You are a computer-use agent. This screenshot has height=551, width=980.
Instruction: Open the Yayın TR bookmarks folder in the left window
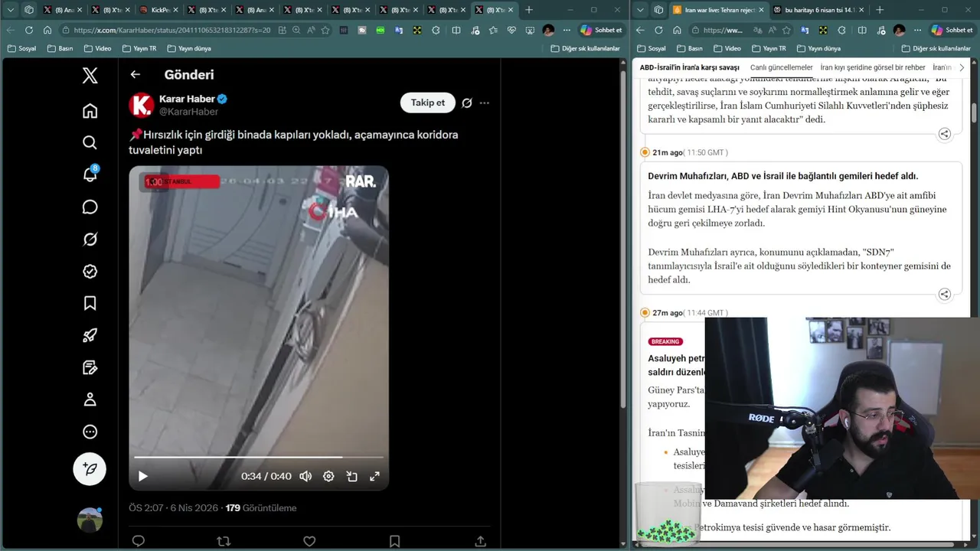[139, 48]
